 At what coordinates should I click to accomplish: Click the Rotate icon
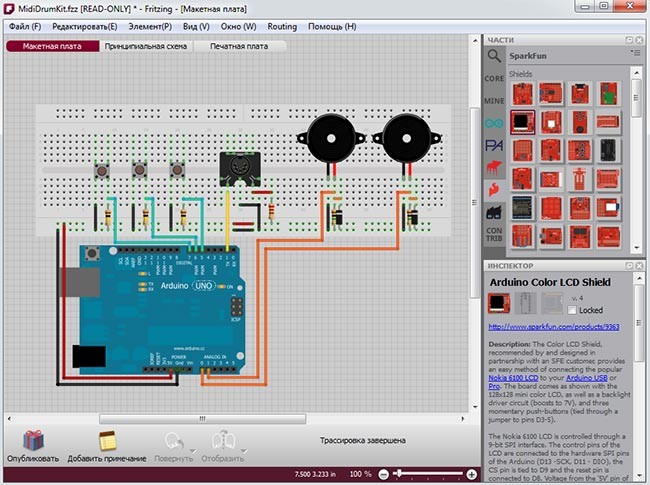point(174,441)
